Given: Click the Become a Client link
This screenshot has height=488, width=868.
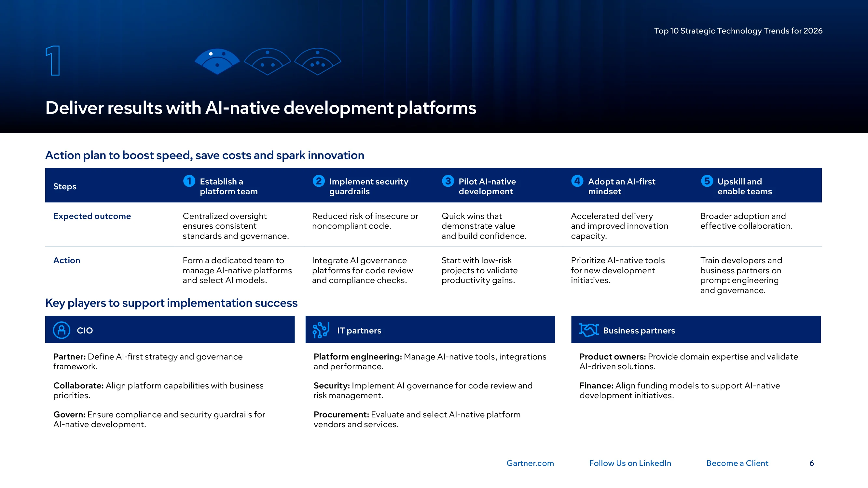Looking at the screenshot, I should pos(737,463).
